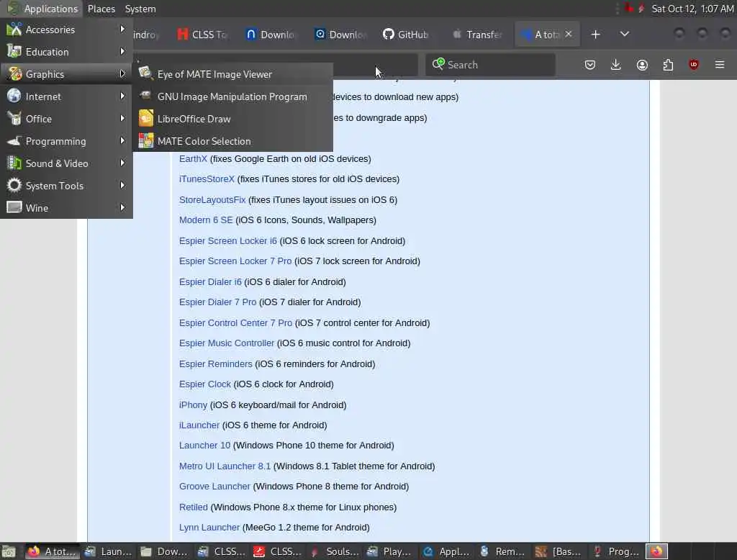The image size is (737, 560).
Task: Switch to the CLSS browser tab
Action: tap(203, 35)
